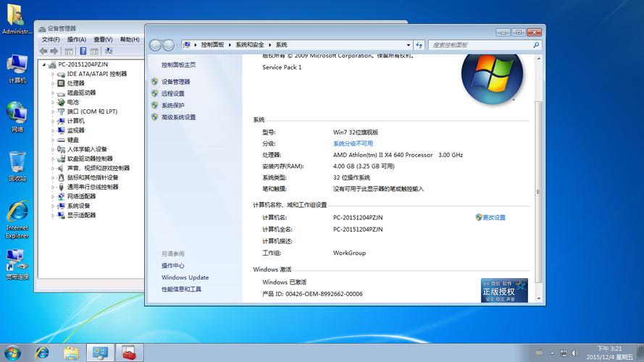Screen dimensions: 644x362
Task: Open the 网络 desktop icon
Action: [17, 117]
